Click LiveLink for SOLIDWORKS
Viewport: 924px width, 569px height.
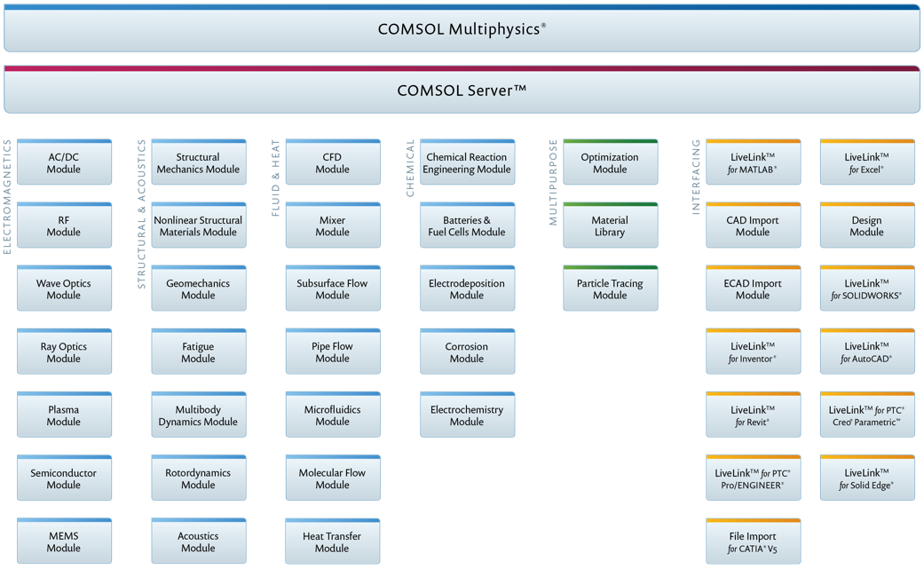867,288
